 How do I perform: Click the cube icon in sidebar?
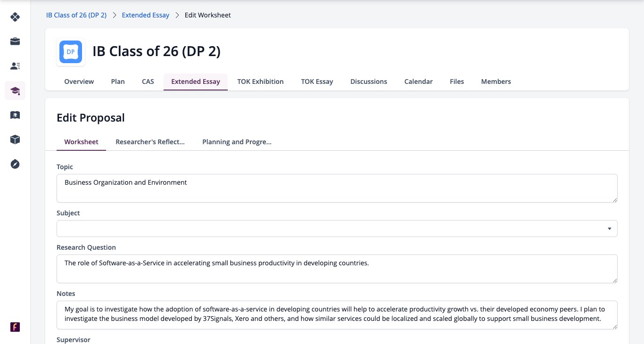15,139
